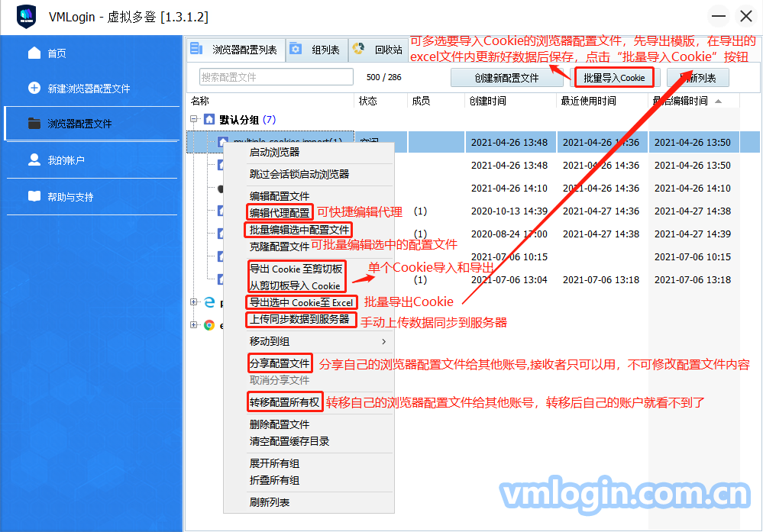Expand the Edge group tree node
763x532 pixels.
(194, 303)
